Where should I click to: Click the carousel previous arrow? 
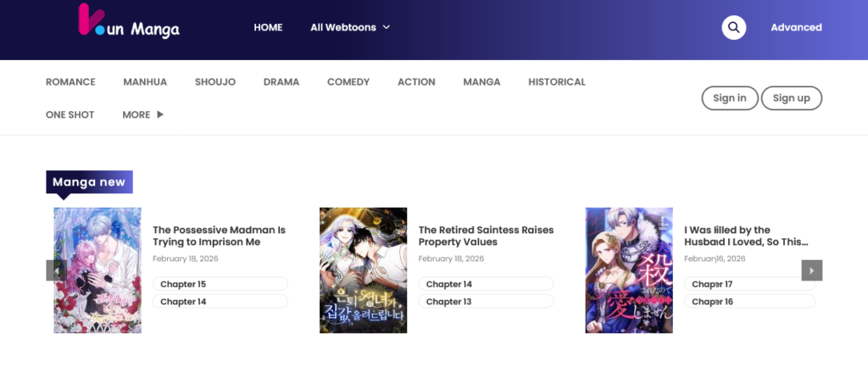click(56, 270)
